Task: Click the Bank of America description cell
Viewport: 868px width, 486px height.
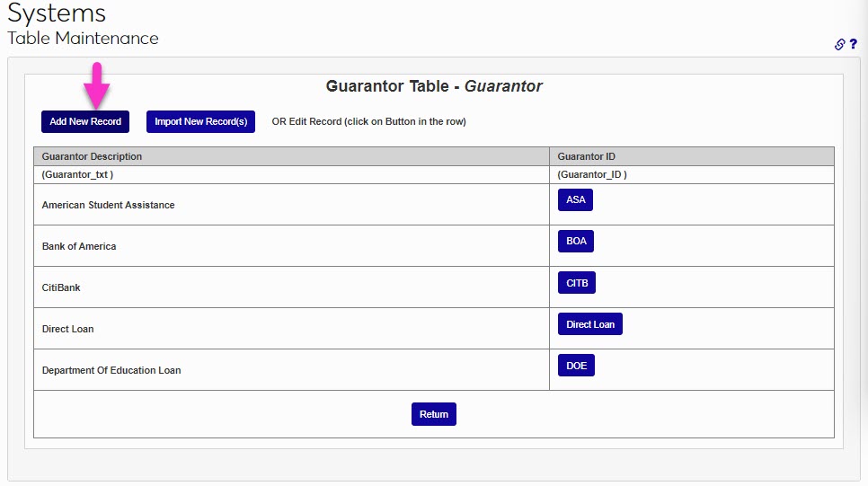Action: click(79, 246)
